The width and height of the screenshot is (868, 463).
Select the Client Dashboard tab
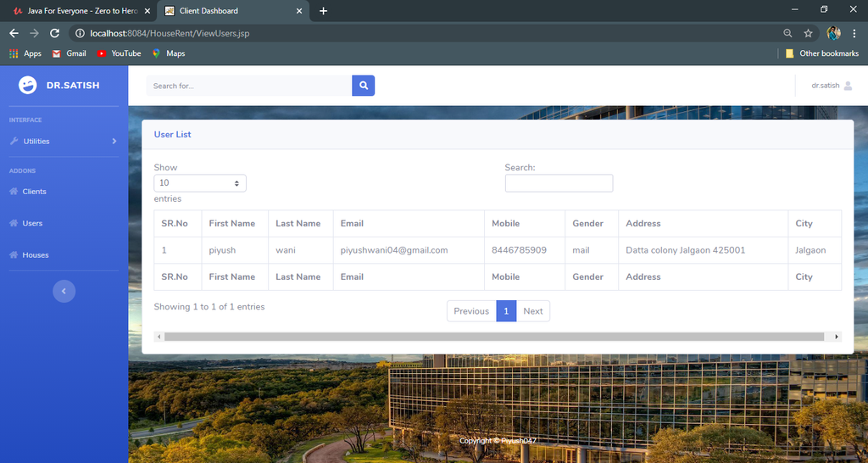click(233, 11)
